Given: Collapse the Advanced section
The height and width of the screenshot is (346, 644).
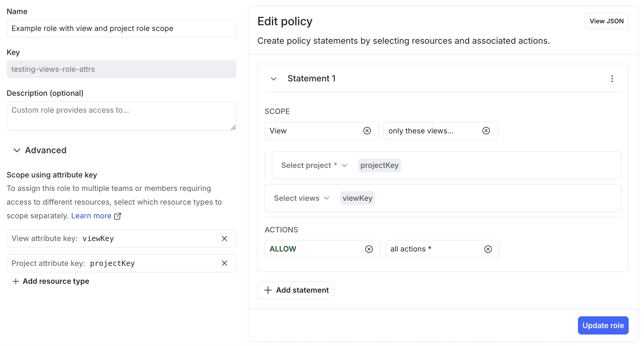Looking at the screenshot, I should pos(17,150).
